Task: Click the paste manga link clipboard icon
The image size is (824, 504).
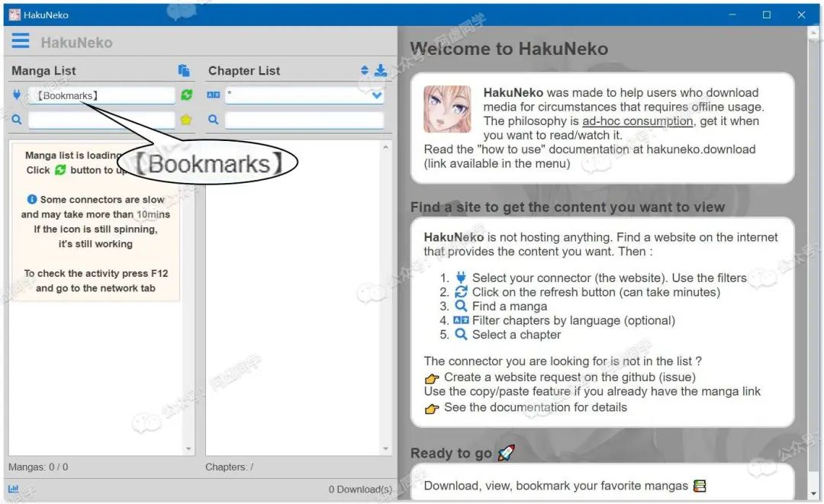Action: click(x=183, y=70)
